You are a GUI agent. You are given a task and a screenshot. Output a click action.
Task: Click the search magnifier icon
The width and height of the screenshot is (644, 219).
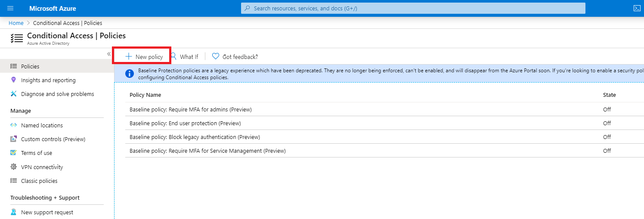pyautogui.click(x=247, y=8)
